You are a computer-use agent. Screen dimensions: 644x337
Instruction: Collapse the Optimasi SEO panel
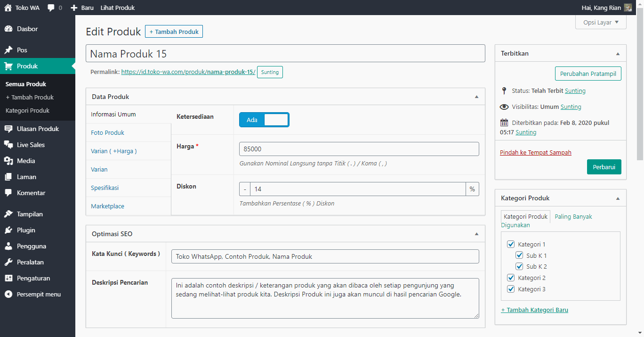click(x=476, y=234)
